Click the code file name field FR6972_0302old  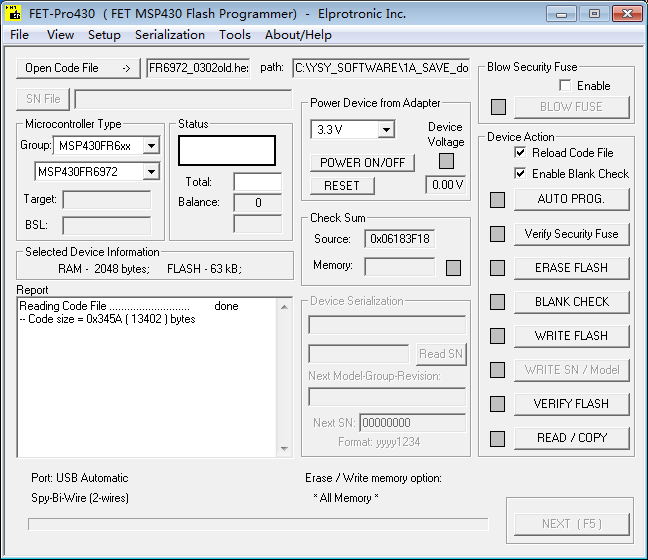pos(198,68)
